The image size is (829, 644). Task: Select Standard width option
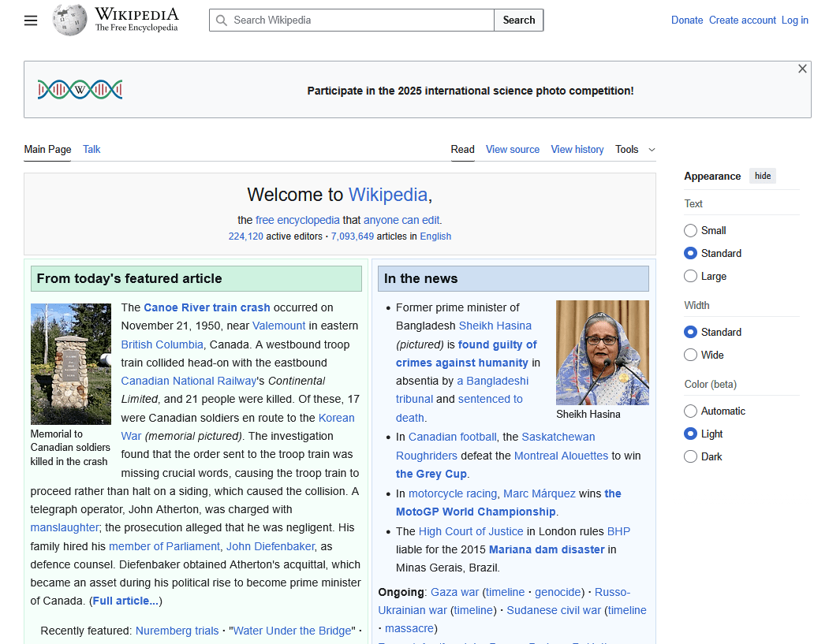(x=690, y=332)
